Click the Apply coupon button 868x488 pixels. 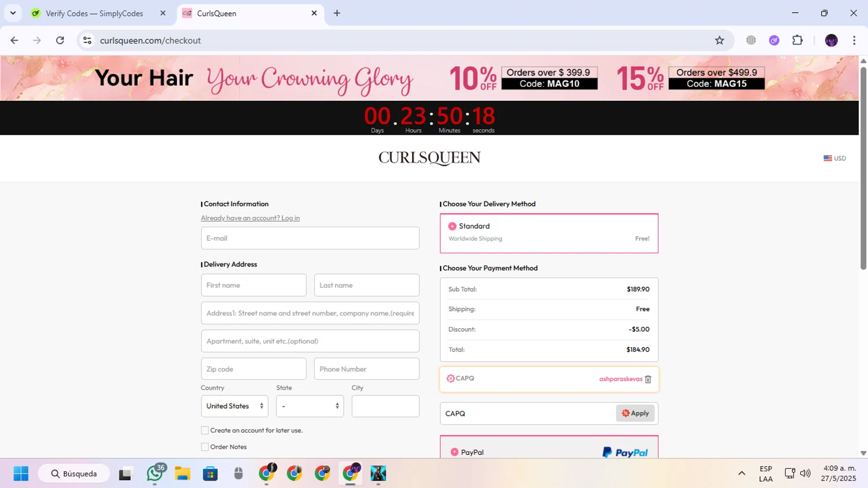pos(635,413)
